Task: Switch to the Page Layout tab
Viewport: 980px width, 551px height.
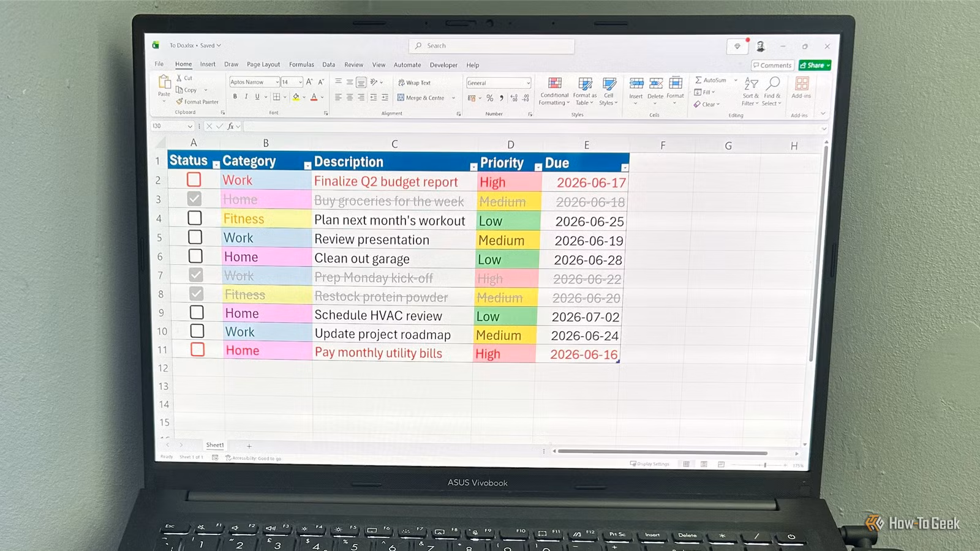Action: click(x=263, y=64)
